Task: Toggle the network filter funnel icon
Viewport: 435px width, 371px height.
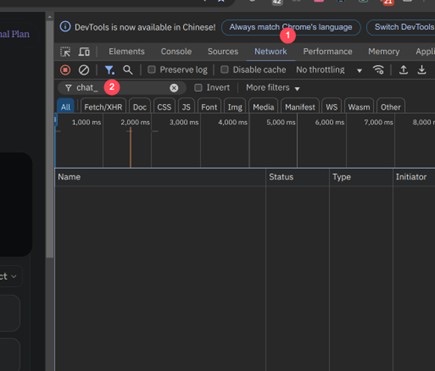Action: point(109,70)
